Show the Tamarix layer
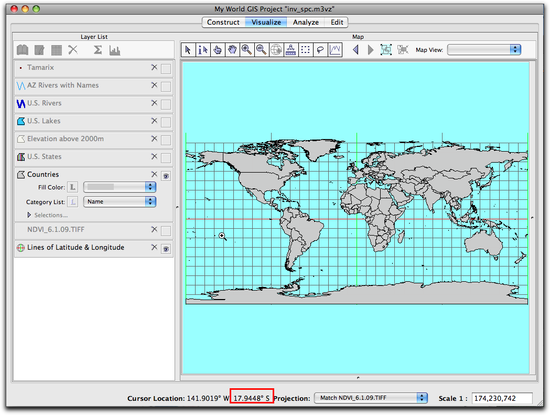 tap(166, 68)
